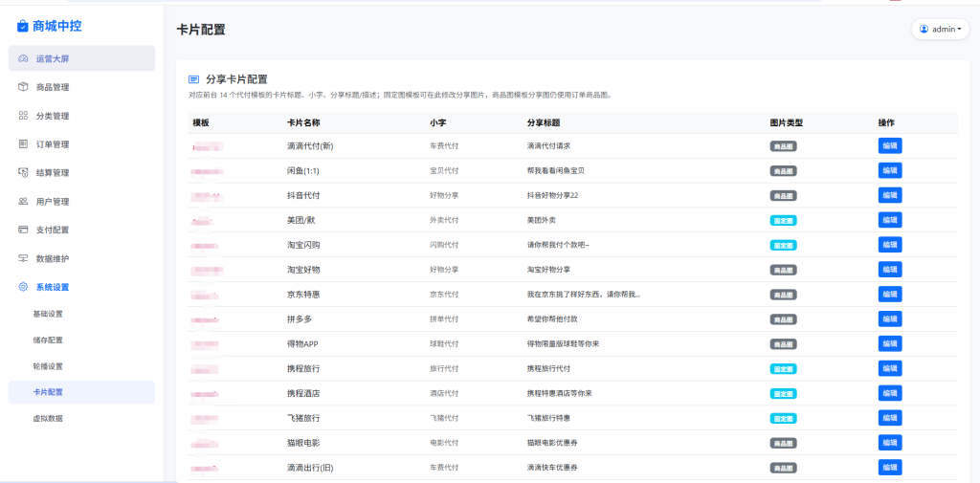The width and height of the screenshot is (980, 483).
Task: Click template thumbnail for 抖音代付 row
Action: tap(207, 196)
